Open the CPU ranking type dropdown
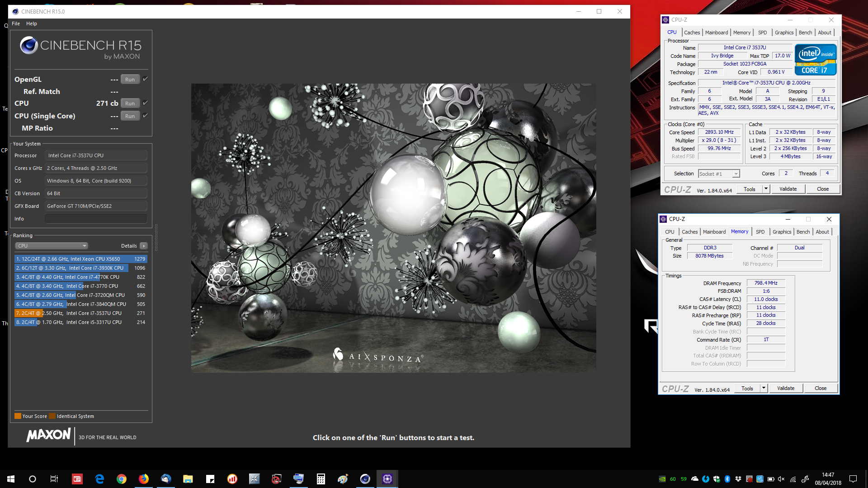This screenshot has width=868, height=488. coord(52,246)
